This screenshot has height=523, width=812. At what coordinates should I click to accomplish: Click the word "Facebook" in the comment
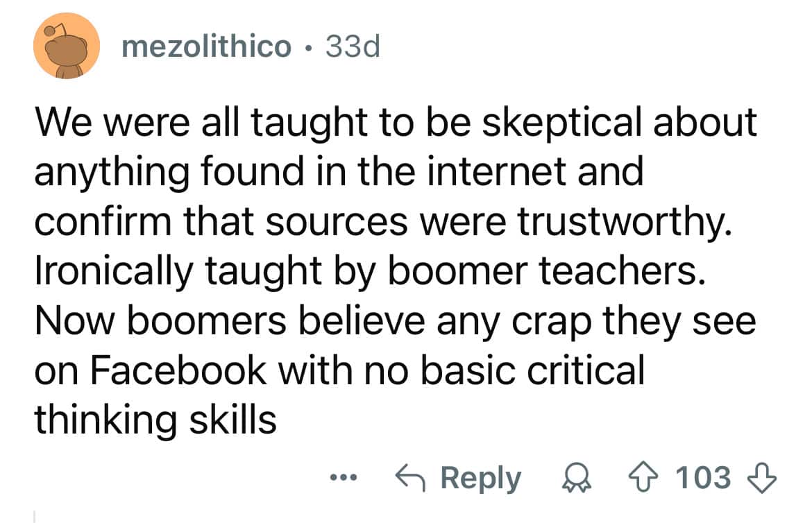(177, 370)
